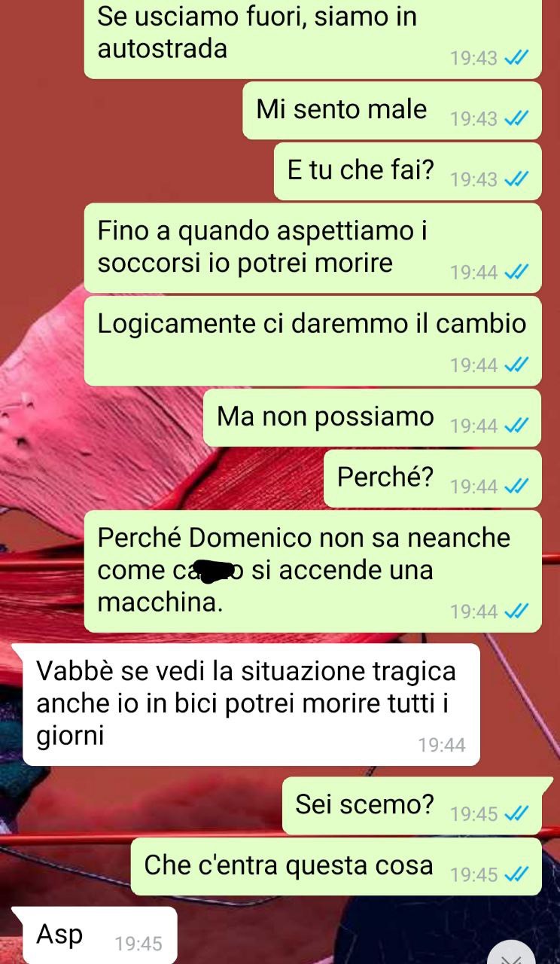Tap read ticks on 'Ma non possiamo'

click(516, 426)
